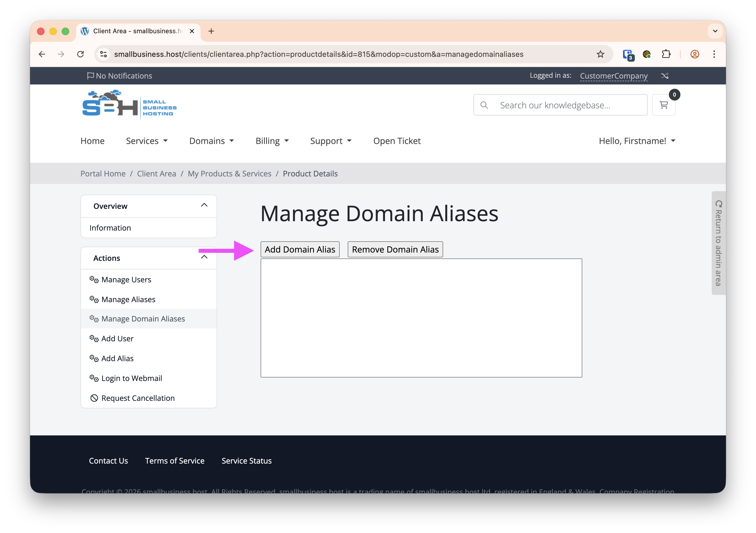This screenshot has height=533, width=756.
Task: Open Login to Webmail action
Action: pos(131,378)
